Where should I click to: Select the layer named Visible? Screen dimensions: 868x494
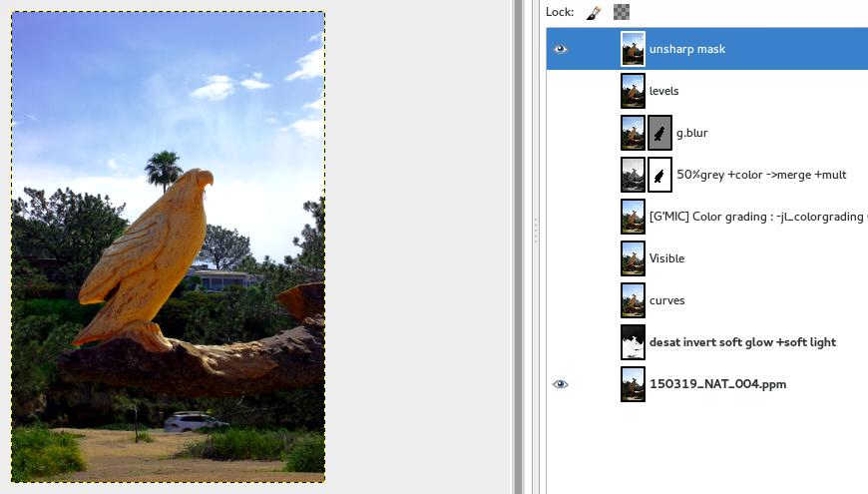[666, 258]
